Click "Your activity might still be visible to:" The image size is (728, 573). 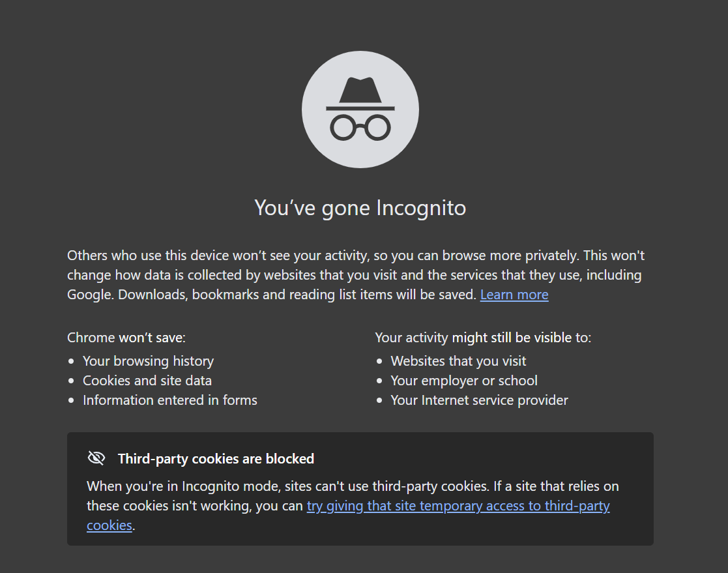tap(483, 338)
